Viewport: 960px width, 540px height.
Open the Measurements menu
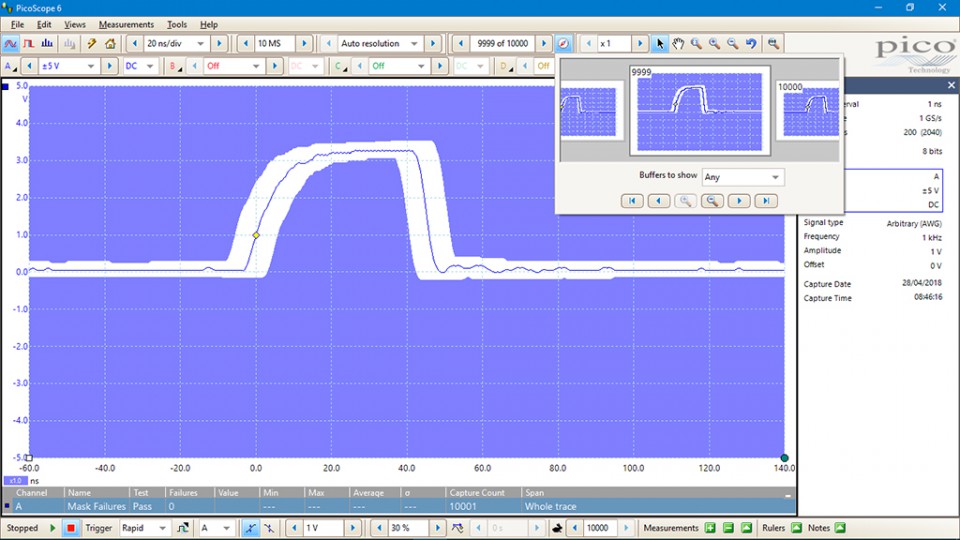pos(126,24)
